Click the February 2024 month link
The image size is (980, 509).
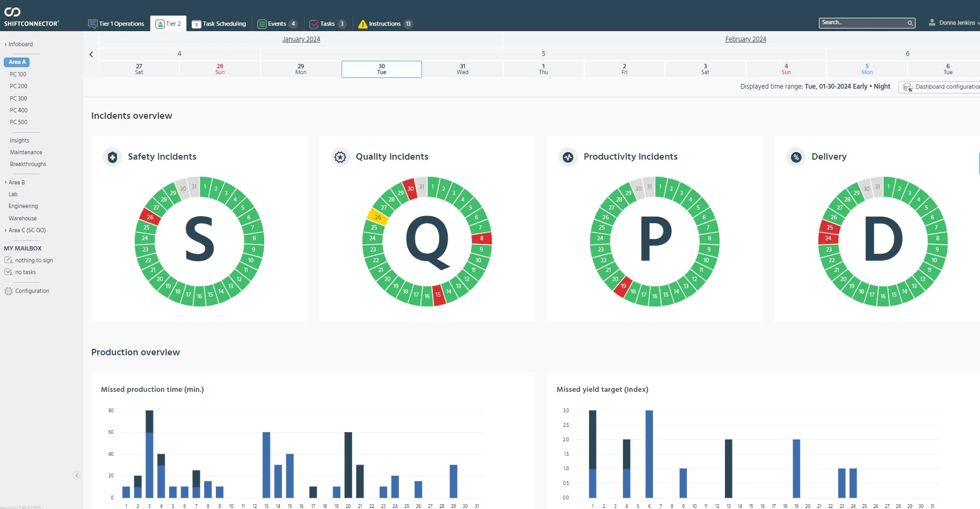[x=746, y=39]
